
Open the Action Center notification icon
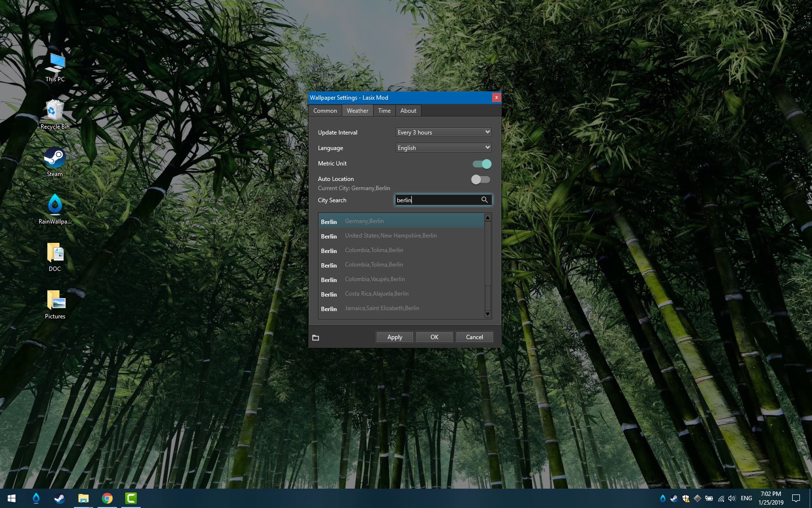(797, 498)
